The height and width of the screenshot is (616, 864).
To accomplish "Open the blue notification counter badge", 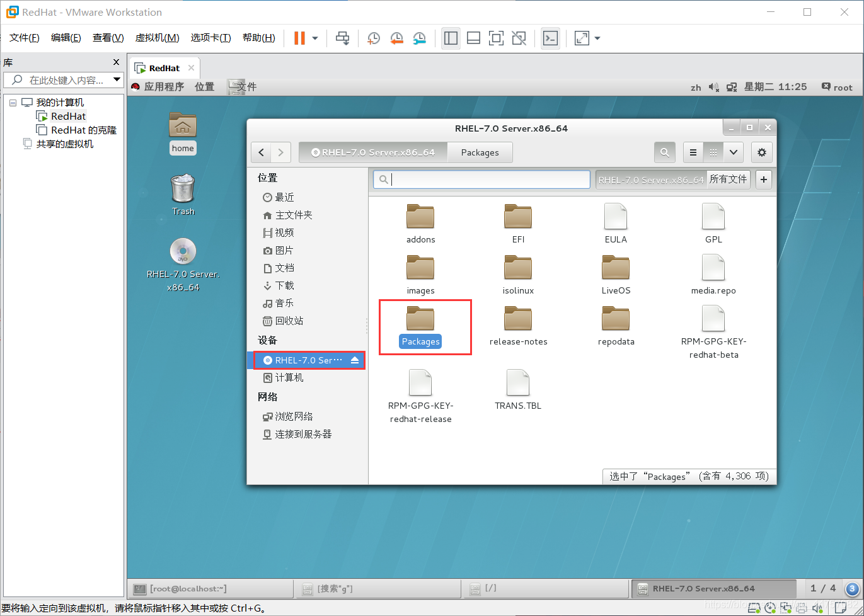I will [x=852, y=589].
